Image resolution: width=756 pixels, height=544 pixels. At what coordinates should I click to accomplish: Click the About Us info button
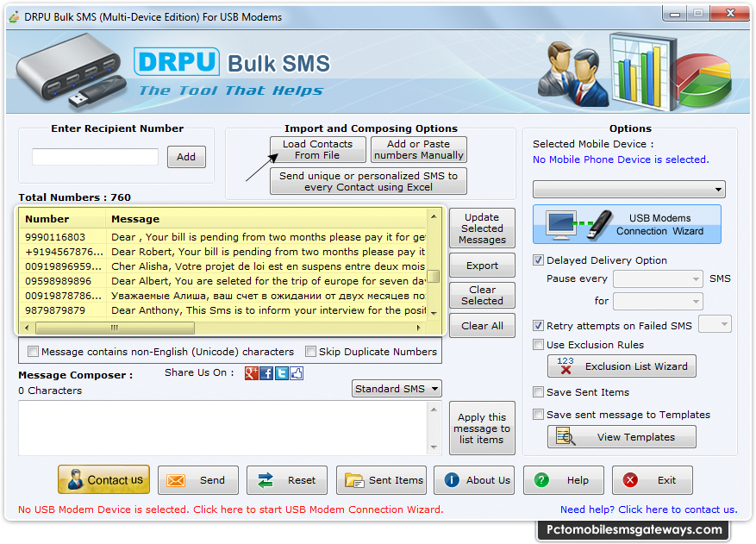coord(474,480)
